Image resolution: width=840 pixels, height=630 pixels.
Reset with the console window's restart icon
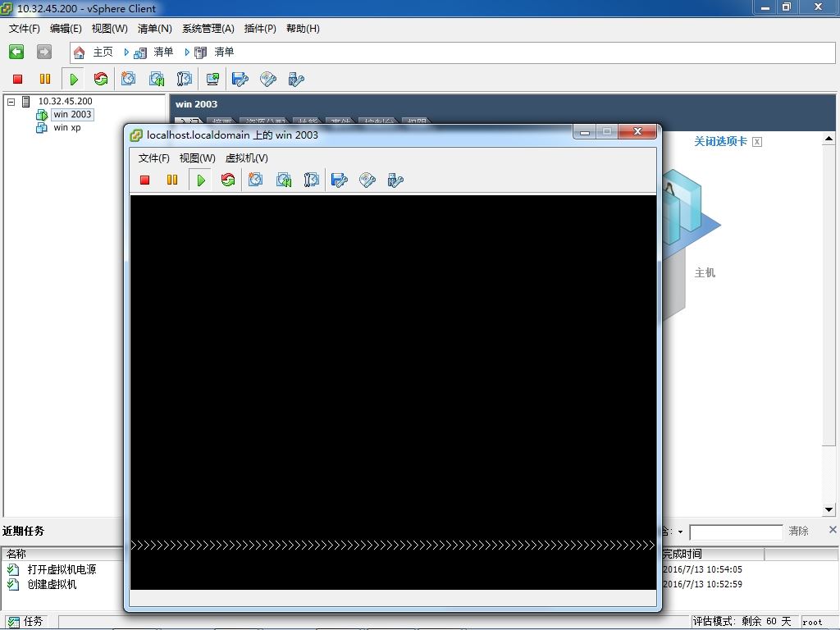point(228,180)
